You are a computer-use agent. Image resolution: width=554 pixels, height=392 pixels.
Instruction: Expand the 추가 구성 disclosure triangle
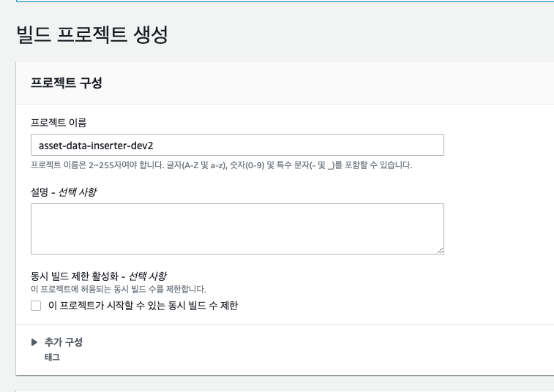(34, 342)
